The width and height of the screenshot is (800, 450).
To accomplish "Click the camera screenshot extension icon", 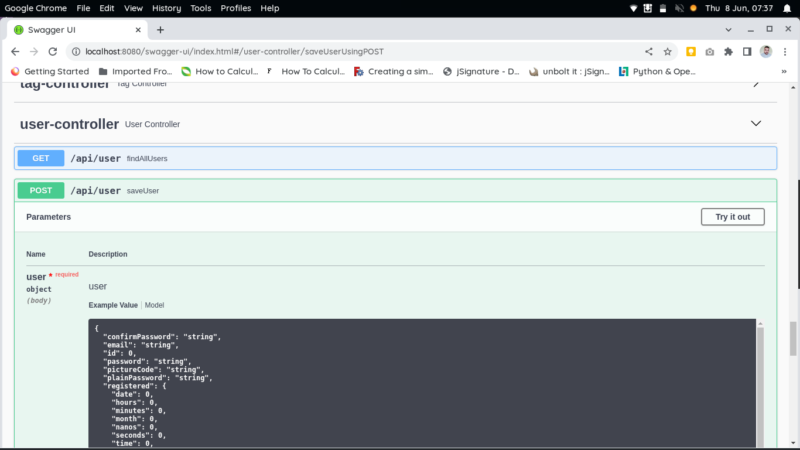I will point(709,51).
